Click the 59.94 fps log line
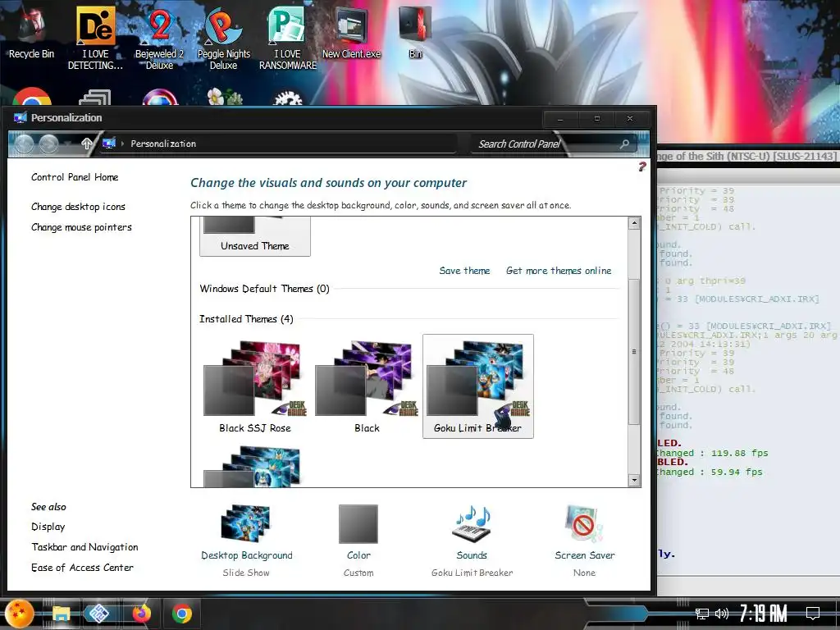Image resolution: width=840 pixels, height=630 pixels. 710,472
